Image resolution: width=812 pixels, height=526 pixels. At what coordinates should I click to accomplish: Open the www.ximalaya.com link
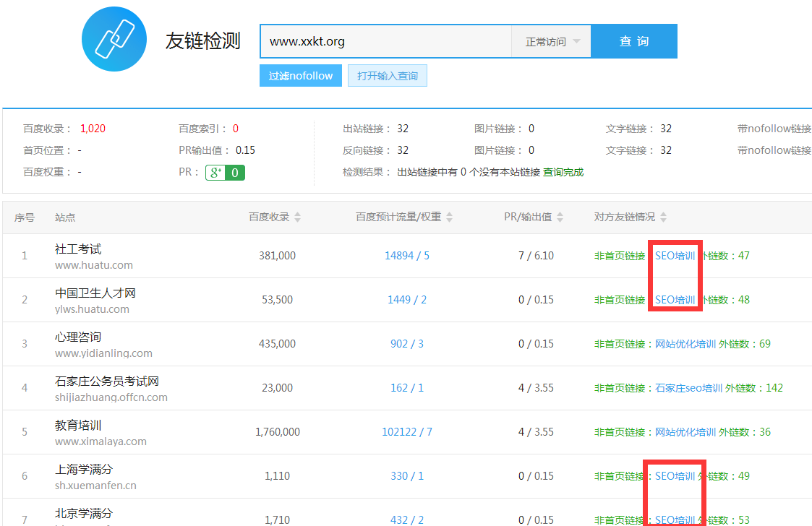coord(101,441)
